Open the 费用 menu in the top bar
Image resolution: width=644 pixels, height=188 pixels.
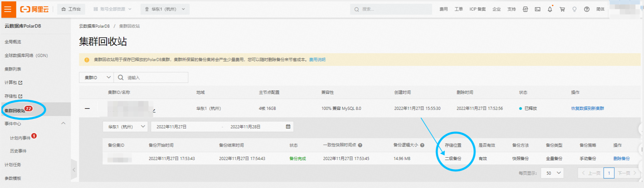coord(444,9)
